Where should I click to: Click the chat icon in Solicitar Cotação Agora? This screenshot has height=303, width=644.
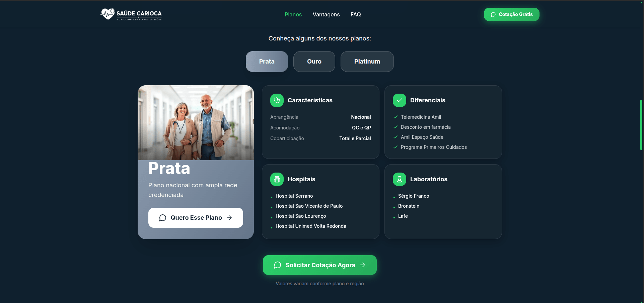(277, 265)
